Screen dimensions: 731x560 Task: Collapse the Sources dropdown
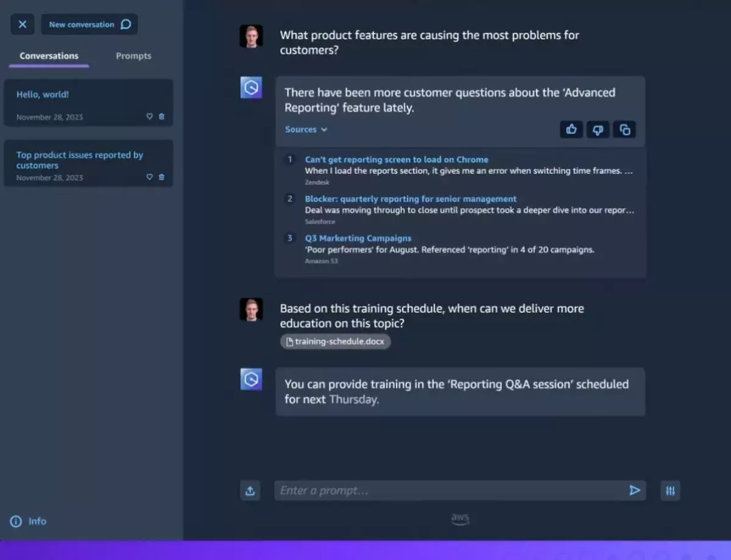tap(306, 129)
